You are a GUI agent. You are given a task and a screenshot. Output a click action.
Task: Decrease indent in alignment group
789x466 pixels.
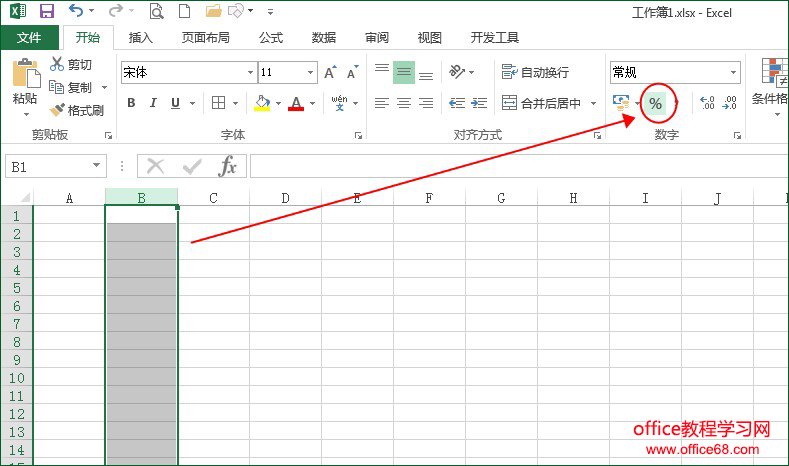(x=457, y=103)
